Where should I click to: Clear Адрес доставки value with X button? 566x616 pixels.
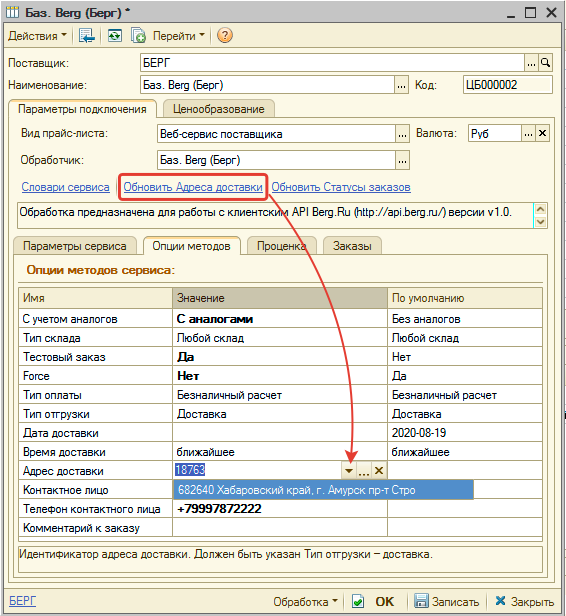tap(379, 470)
